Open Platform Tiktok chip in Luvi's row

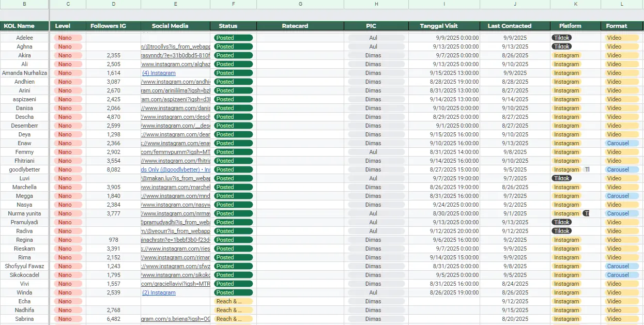pyautogui.click(x=562, y=178)
